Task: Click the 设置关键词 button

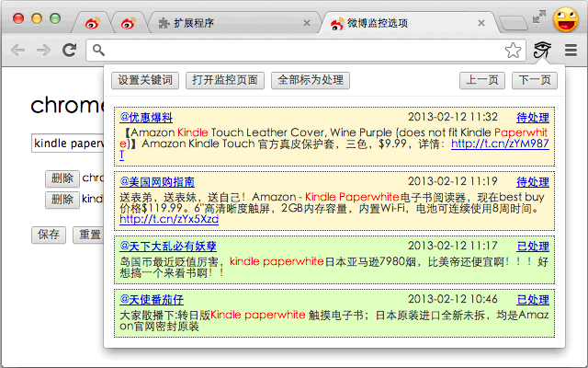Action: [x=145, y=80]
